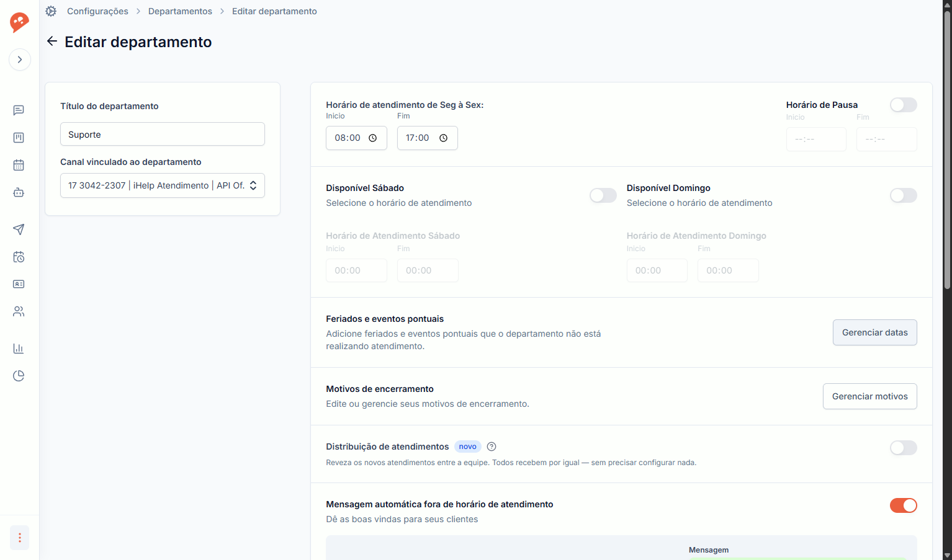The height and width of the screenshot is (560, 952).
Task: Click Gerenciar motivos button
Action: (870, 396)
